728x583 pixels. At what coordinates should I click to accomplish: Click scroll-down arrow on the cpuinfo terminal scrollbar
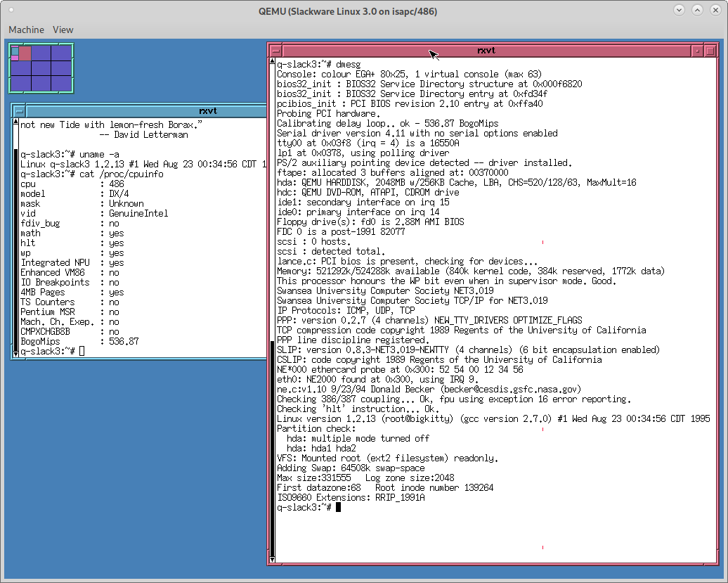click(x=15, y=356)
